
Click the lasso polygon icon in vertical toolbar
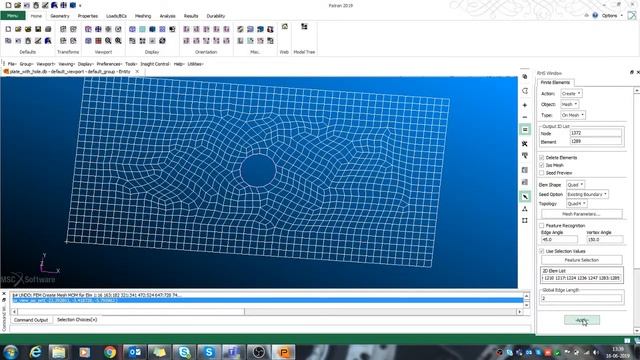coord(525,91)
